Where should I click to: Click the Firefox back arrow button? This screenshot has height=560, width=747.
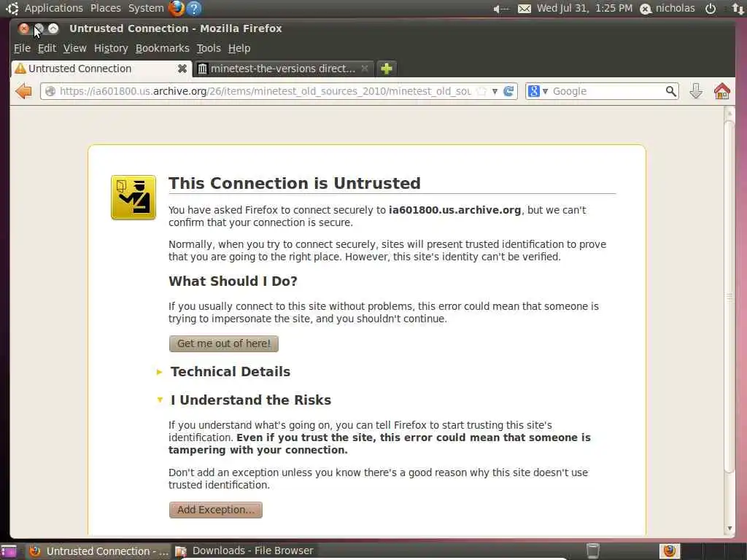click(x=23, y=91)
